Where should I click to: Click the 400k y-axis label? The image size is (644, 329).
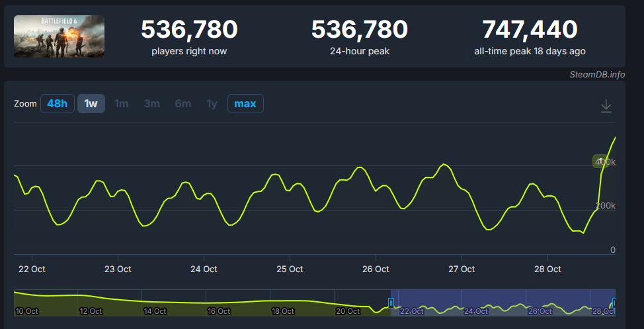(606, 162)
